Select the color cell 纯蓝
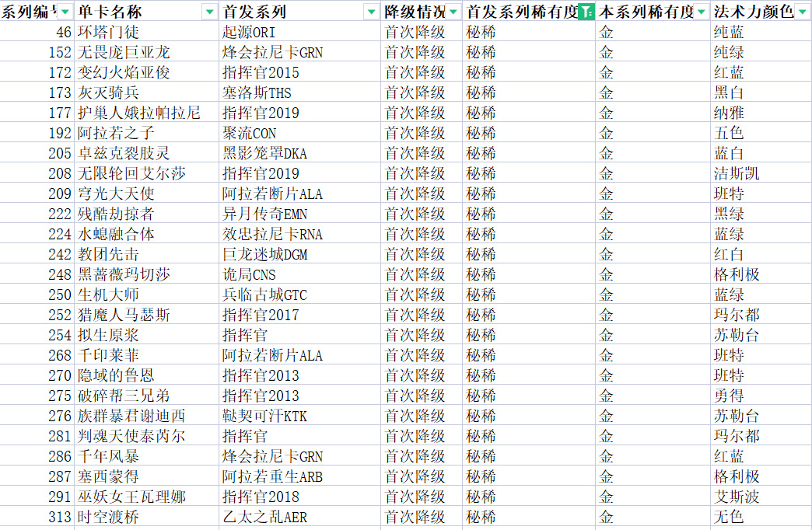 coord(761,32)
